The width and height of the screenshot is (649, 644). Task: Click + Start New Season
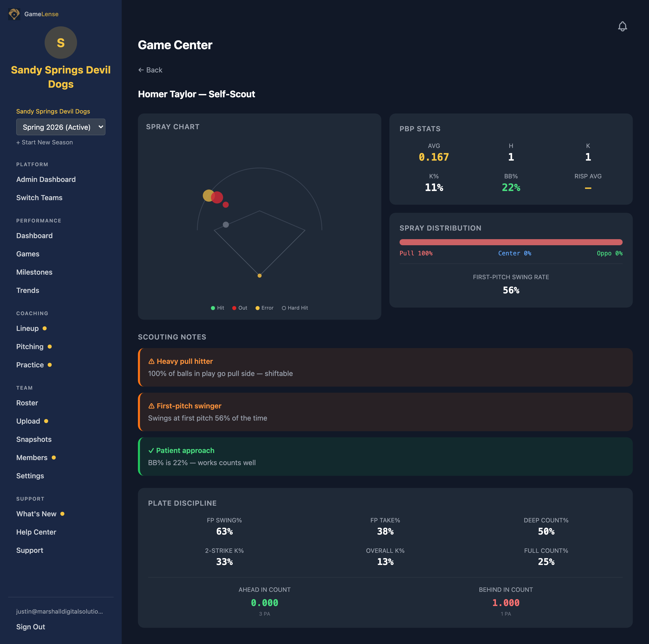tap(45, 142)
